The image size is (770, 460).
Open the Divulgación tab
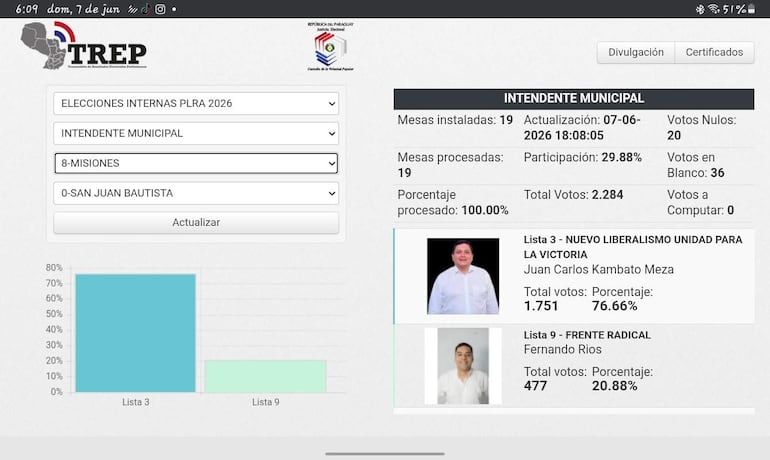pyautogui.click(x=635, y=52)
